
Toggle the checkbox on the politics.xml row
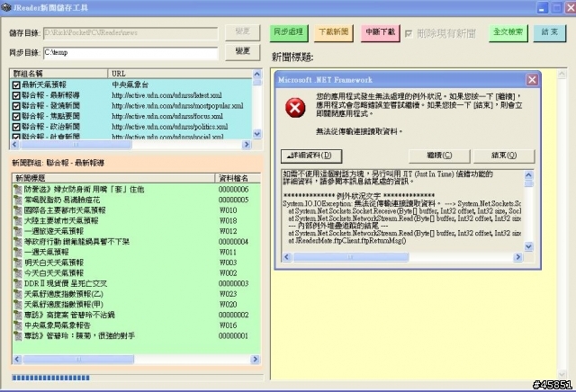(x=16, y=127)
